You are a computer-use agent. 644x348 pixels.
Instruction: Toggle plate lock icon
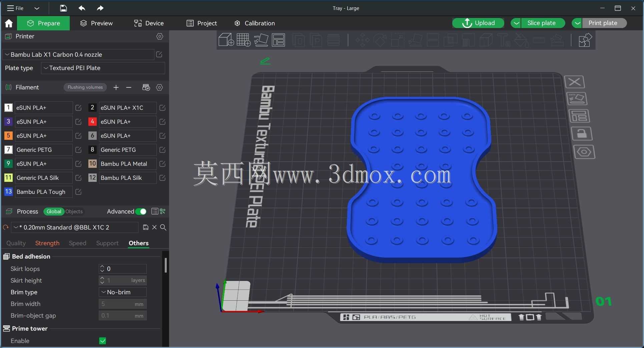[x=582, y=134]
